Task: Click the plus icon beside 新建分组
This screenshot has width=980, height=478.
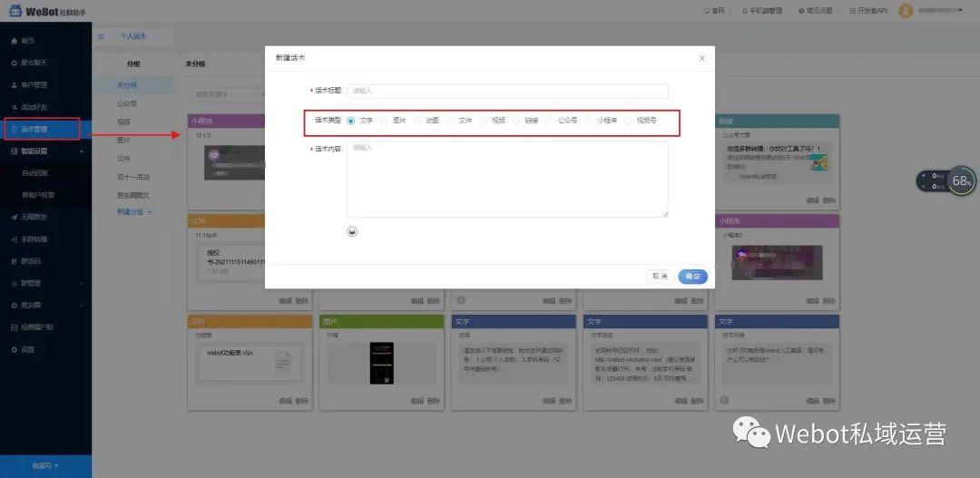Action: pyautogui.click(x=150, y=212)
